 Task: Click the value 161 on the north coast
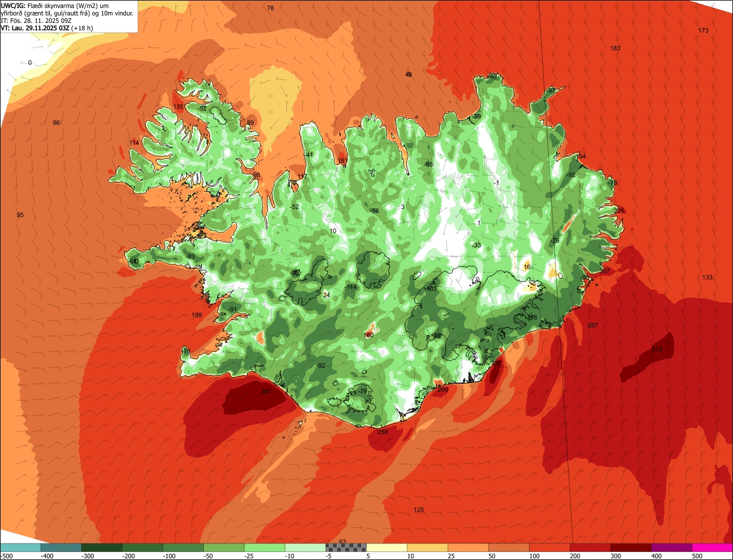click(342, 161)
